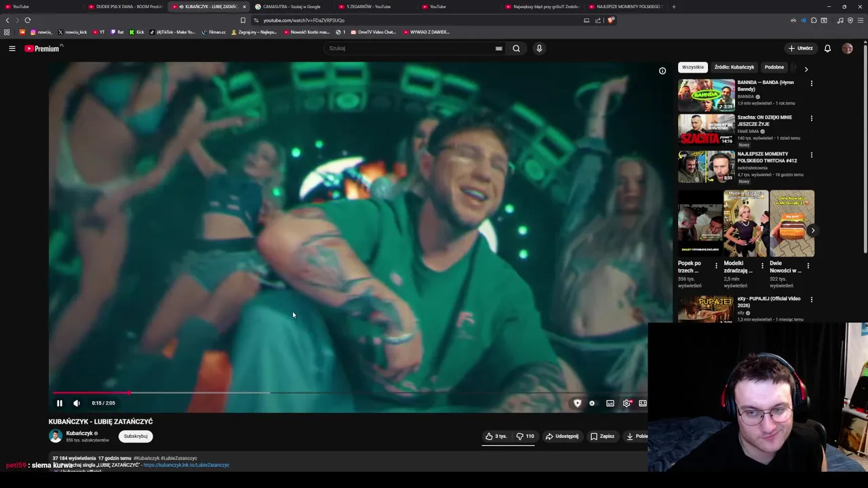Viewport: 868px width, 488px height.
Task: Open Kubańczyk channel avatar
Action: tap(56, 436)
